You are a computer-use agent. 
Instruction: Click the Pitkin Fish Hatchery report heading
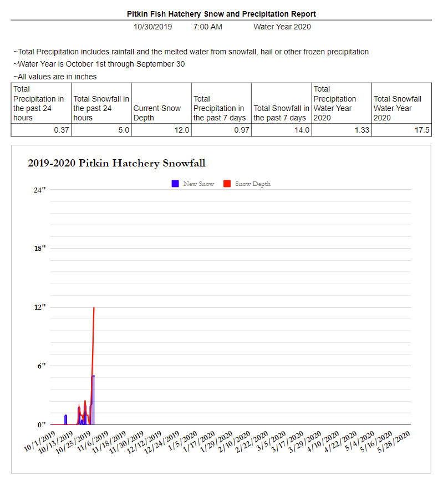(221, 14)
